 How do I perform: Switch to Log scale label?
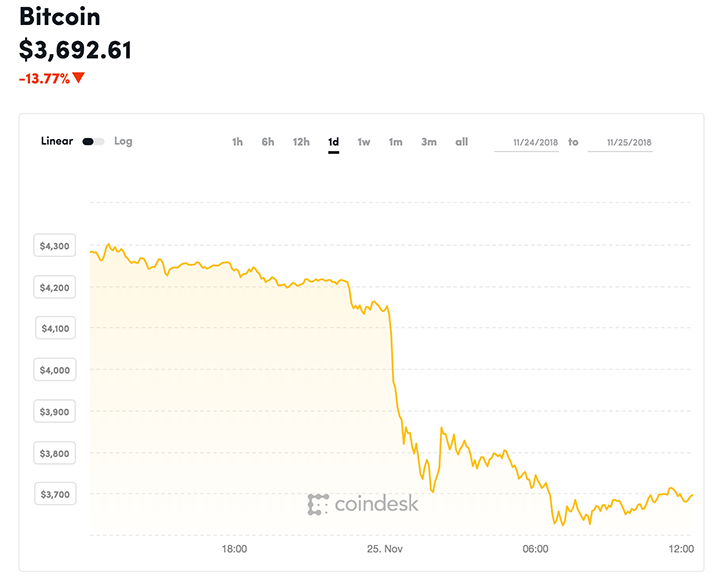[123, 141]
